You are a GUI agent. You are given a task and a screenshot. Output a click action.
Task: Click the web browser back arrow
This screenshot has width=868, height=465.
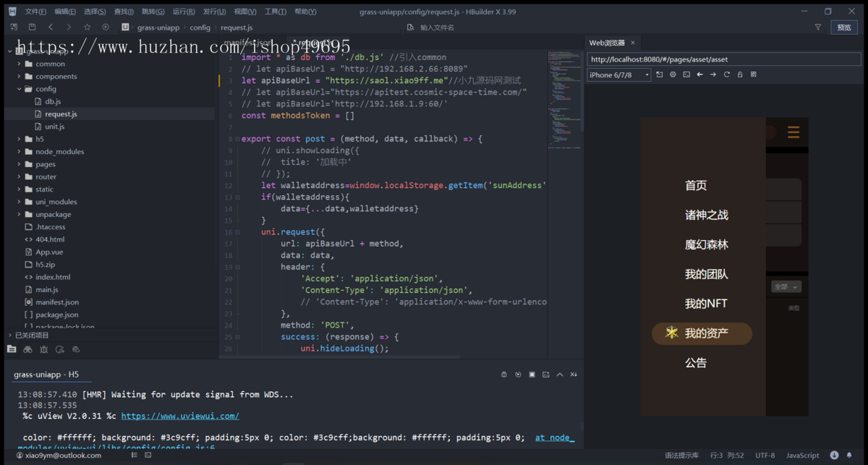pos(699,74)
